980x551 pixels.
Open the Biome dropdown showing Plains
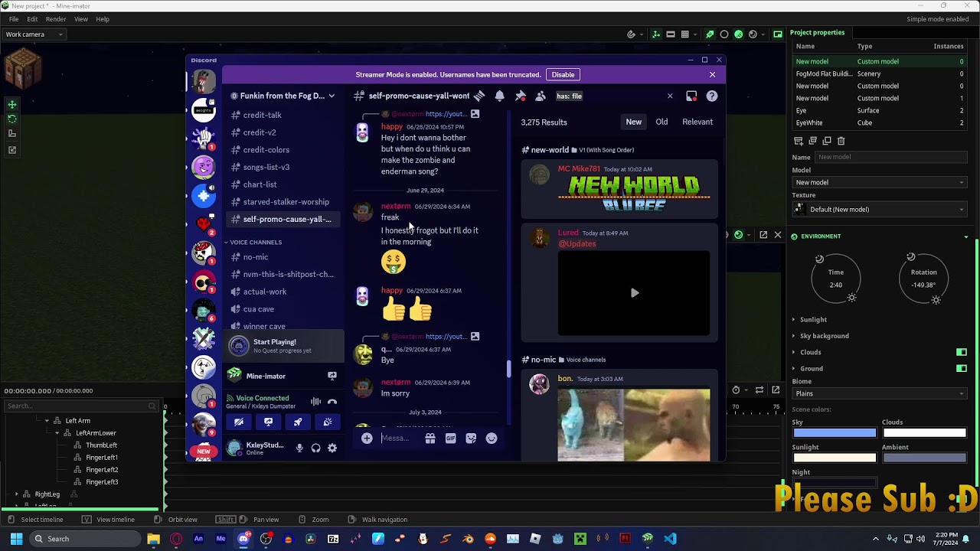[880, 393]
